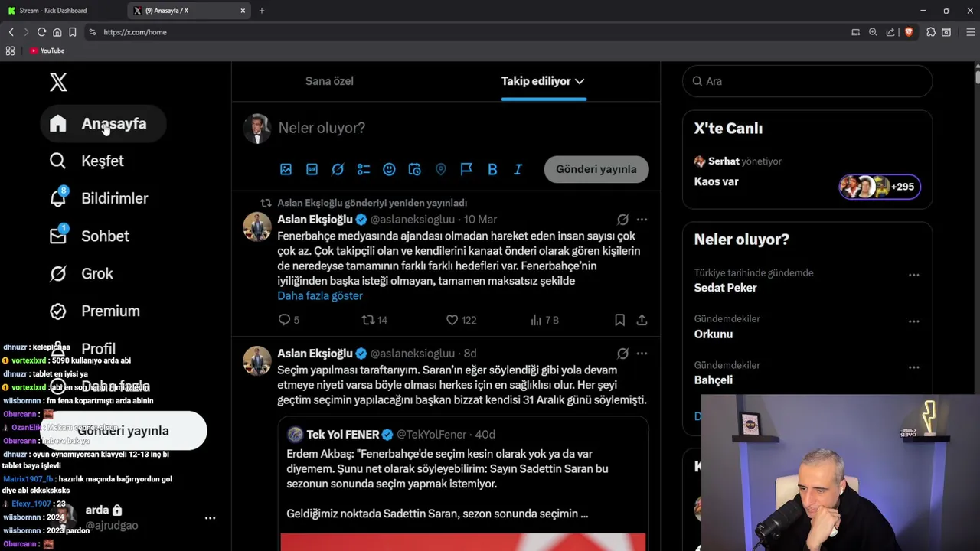980x551 pixels.
Task: Click browser home button
Action: (x=57, y=32)
